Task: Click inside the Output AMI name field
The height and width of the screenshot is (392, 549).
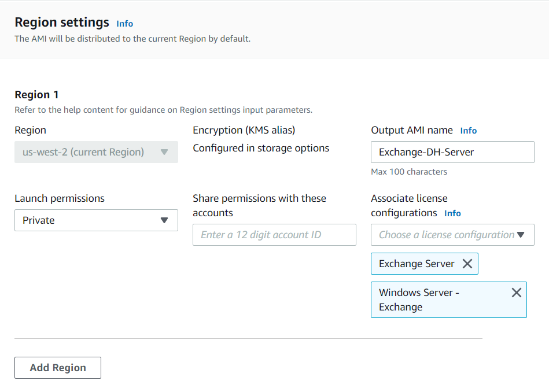Action: click(x=452, y=152)
